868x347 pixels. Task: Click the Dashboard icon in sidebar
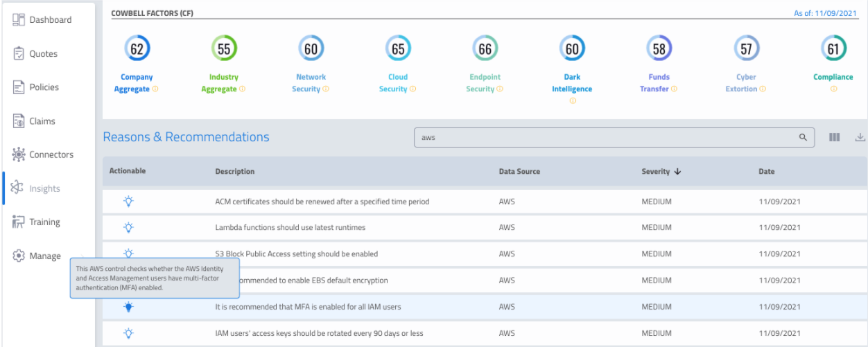click(x=19, y=20)
